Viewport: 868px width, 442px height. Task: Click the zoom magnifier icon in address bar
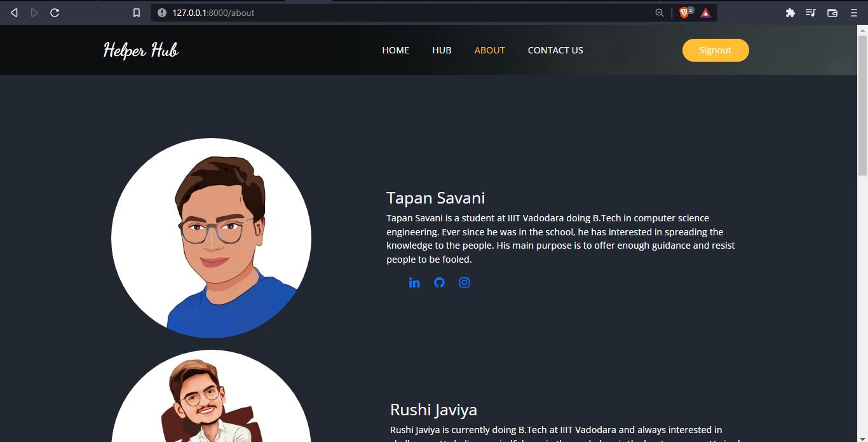click(660, 13)
